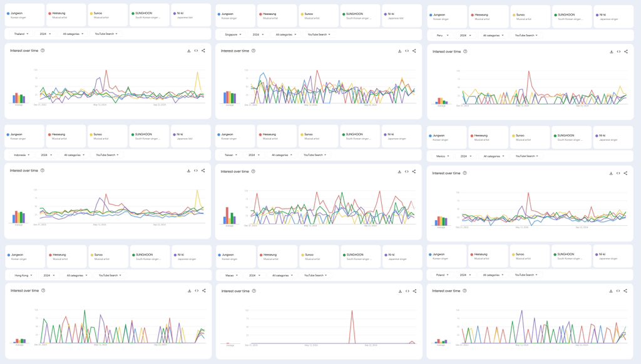Share the Hong Kong trends chart
Screen dimensions: 641x364
pos(203,290)
